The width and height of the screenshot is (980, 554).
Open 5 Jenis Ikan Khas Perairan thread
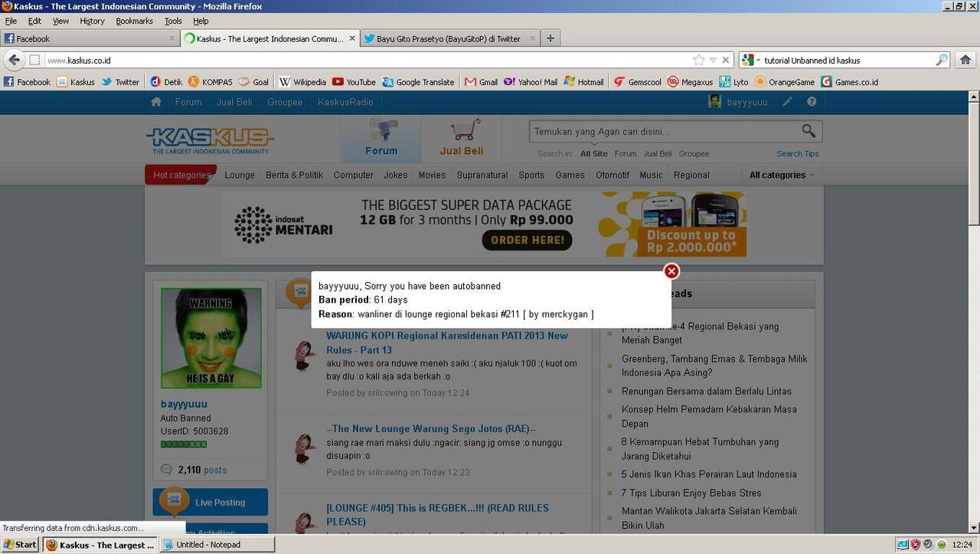point(709,474)
